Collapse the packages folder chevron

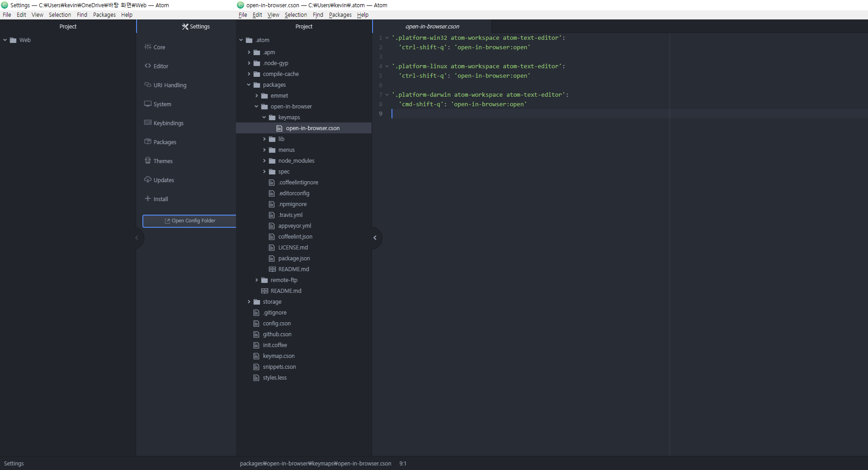249,85
